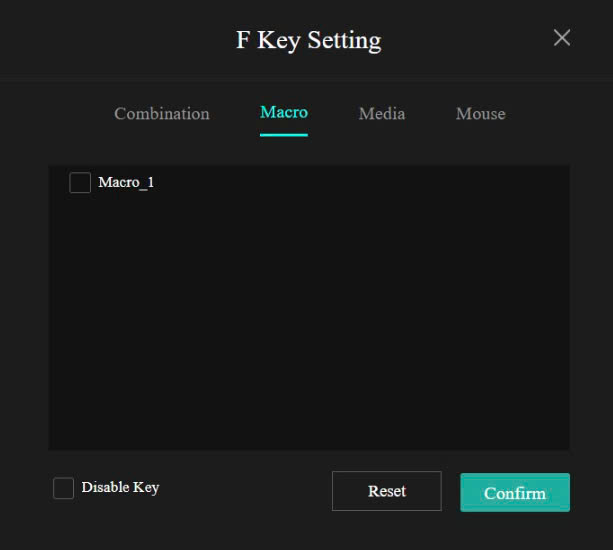Click the Disable Key label text

point(120,488)
